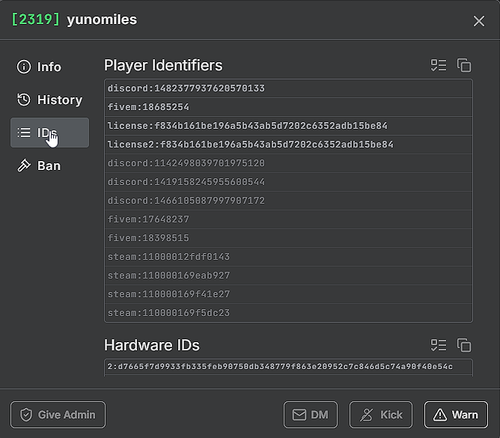Select the license2:f834b161be... identifier row
The width and height of the screenshot is (500, 438).
[288, 144]
